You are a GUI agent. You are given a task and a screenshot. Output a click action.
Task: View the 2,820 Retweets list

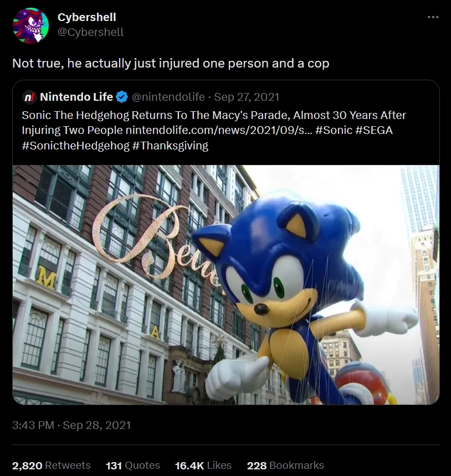[x=51, y=465]
